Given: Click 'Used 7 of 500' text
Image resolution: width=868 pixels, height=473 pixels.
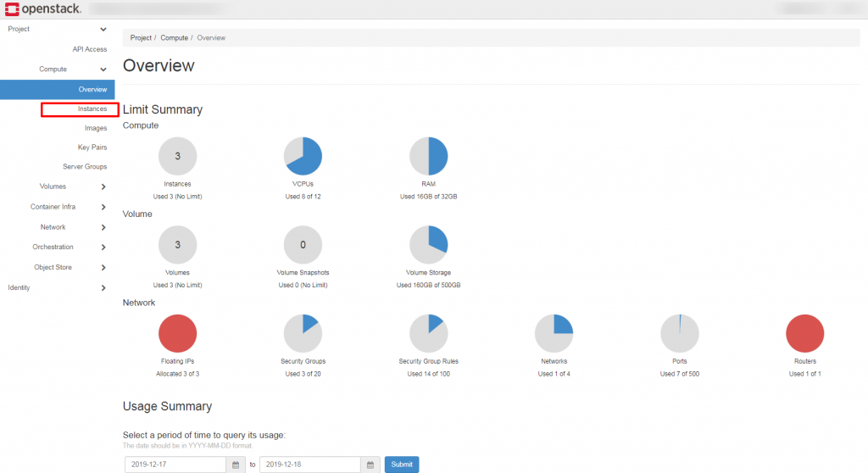Looking at the screenshot, I should point(679,374).
